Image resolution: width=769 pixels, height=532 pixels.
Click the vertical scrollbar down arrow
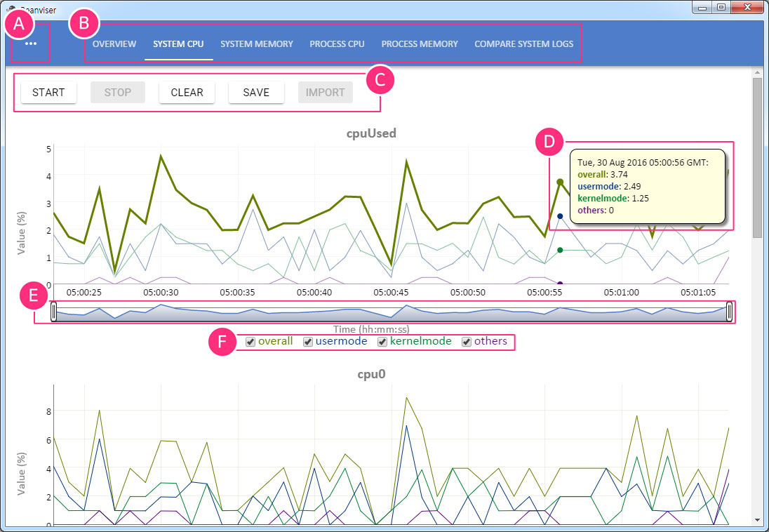[x=757, y=519]
